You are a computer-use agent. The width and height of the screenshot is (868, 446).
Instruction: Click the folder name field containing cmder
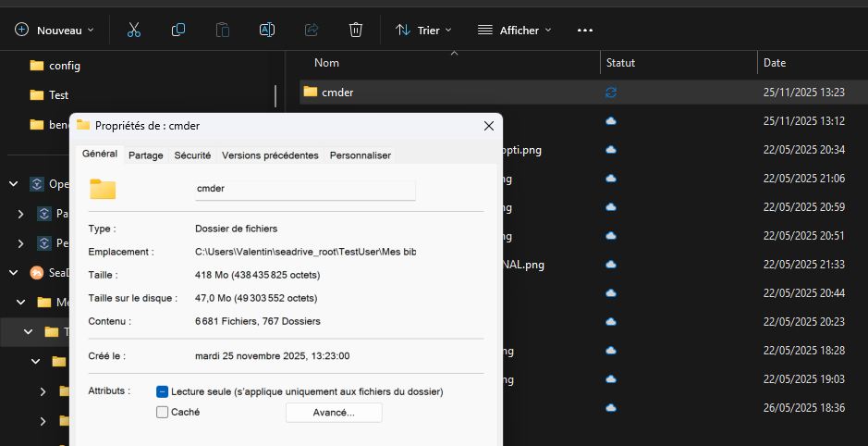(304, 188)
